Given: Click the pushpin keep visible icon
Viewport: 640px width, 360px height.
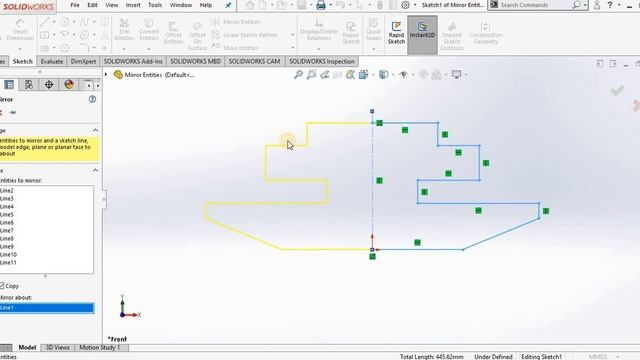Looking at the screenshot, I should [x=13, y=112].
